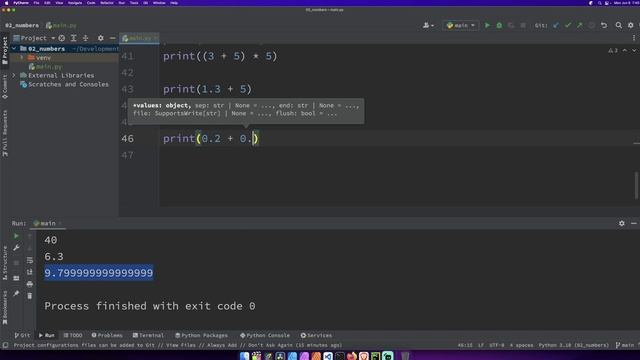Open the Bookmarks side tool window
Screen dimensions: 640x360
(x=5, y=307)
